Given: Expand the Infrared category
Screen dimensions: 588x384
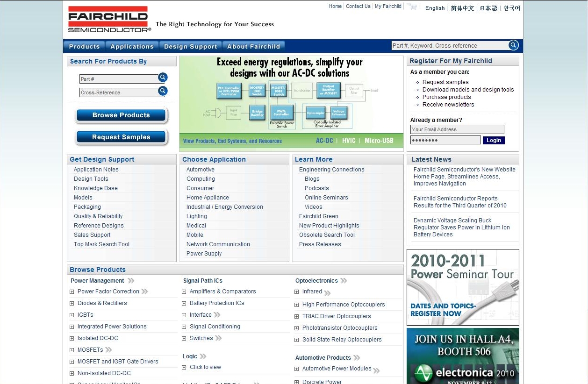Looking at the screenshot, I should (x=296, y=292).
